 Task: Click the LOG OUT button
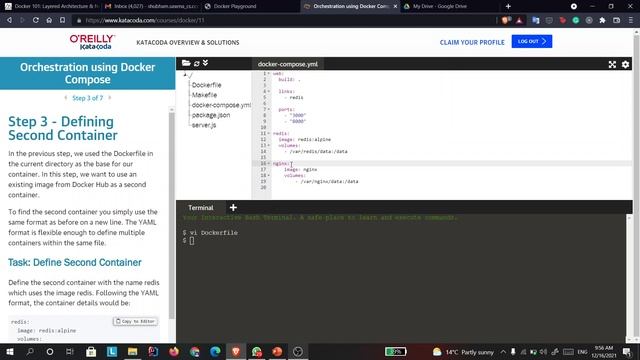532,41
